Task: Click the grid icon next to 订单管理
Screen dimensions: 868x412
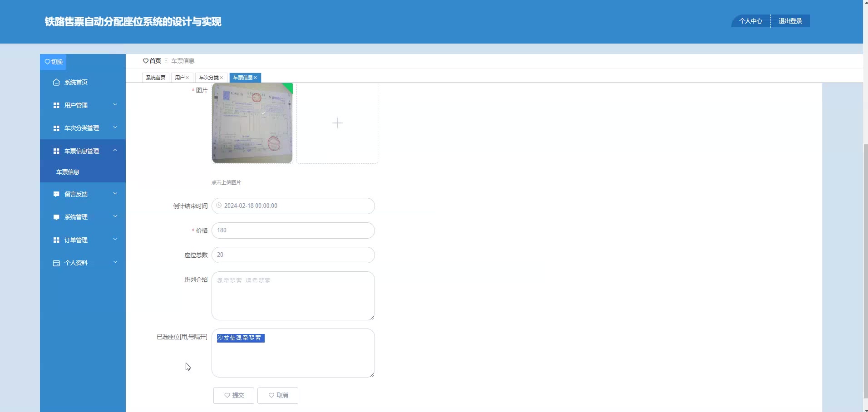Action: click(x=56, y=240)
